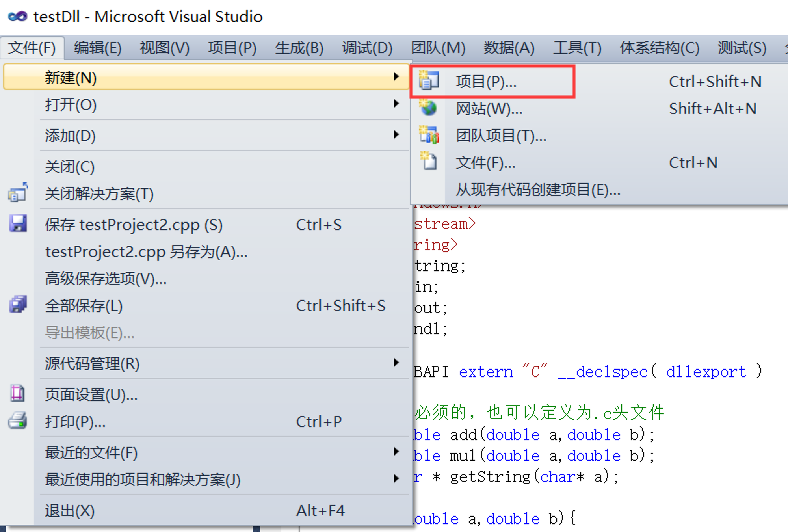Screen dimensions: 788x532
Task: Click the Save All icon
Action: coord(18,304)
